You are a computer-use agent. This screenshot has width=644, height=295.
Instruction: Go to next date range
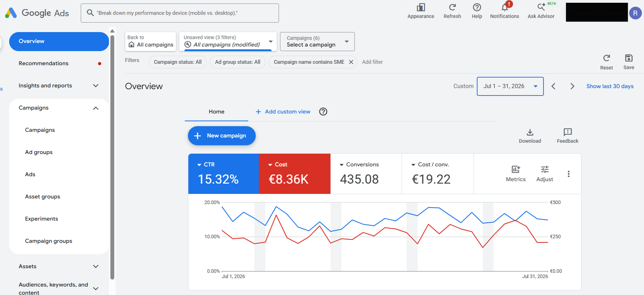tap(572, 86)
